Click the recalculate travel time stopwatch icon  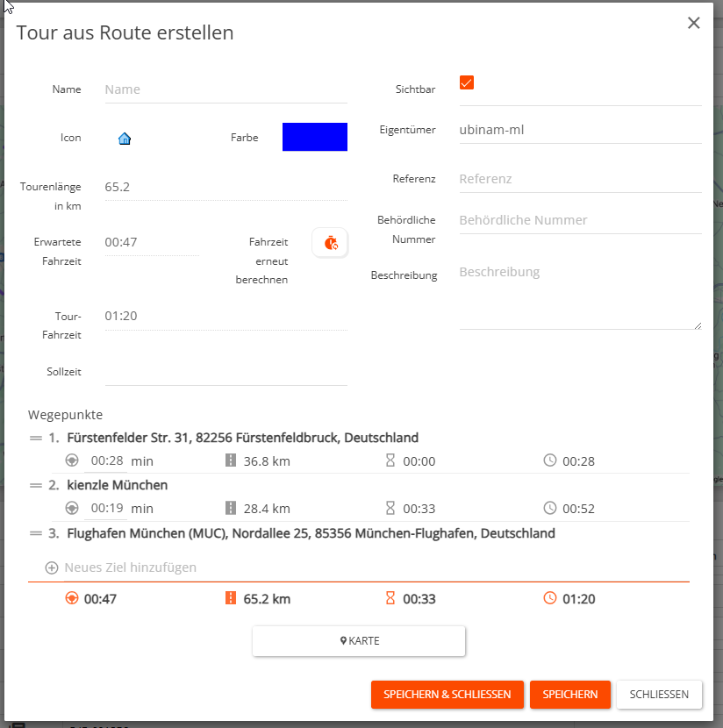pos(330,243)
